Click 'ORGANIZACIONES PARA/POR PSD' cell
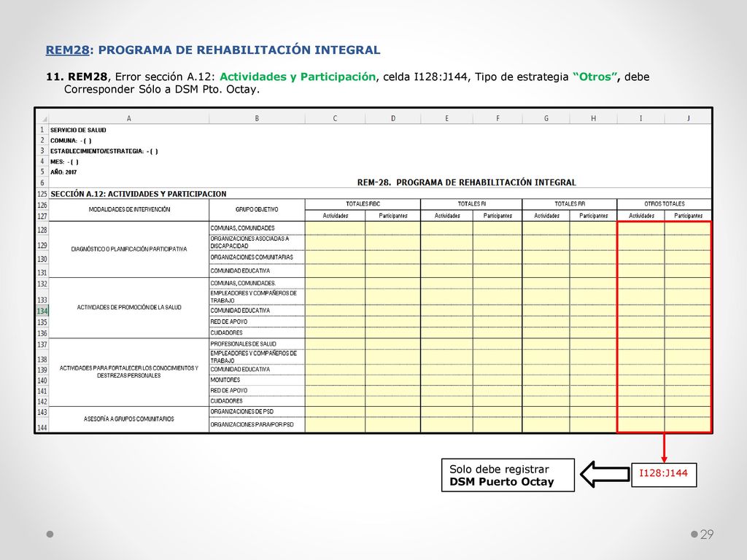Viewport: 747px width, 560px height. 257,424
